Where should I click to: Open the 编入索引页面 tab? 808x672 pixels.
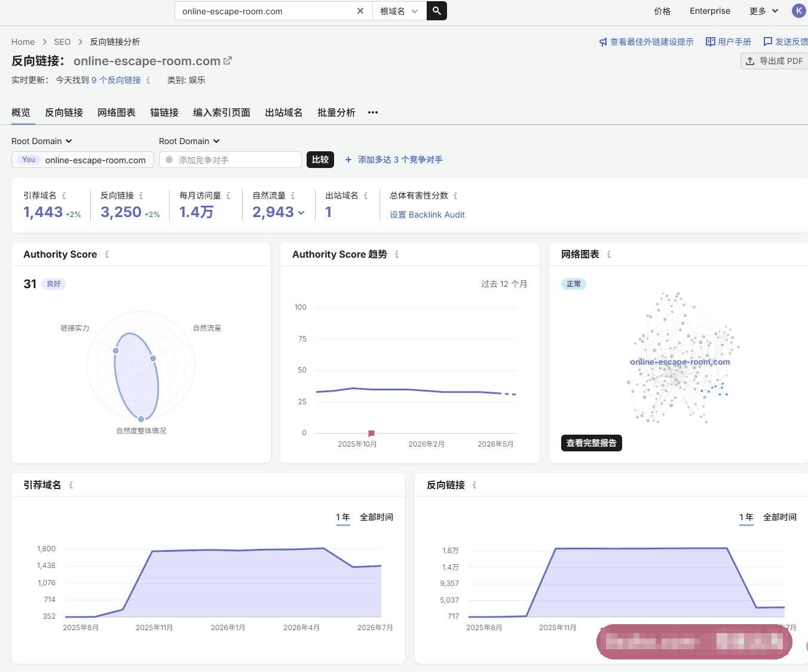tap(222, 112)
